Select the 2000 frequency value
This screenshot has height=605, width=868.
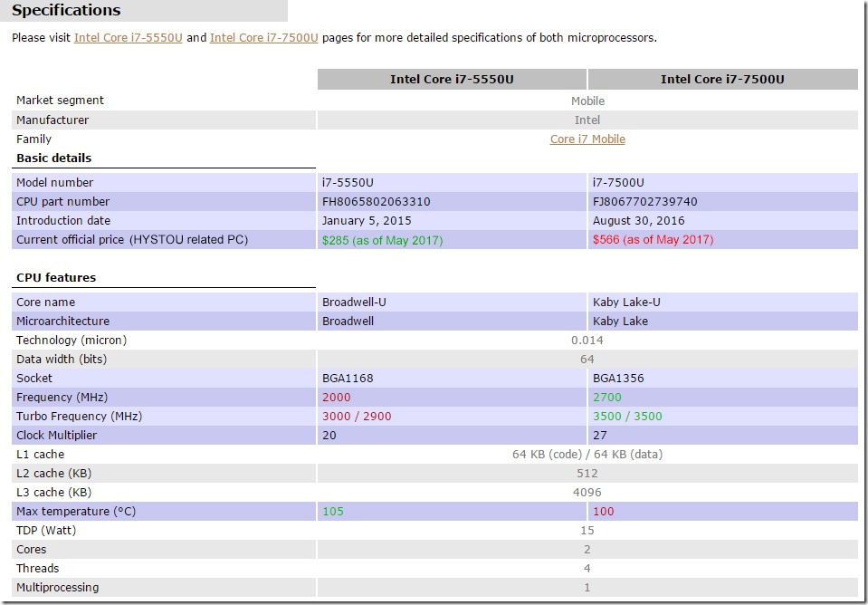point(337,397)
